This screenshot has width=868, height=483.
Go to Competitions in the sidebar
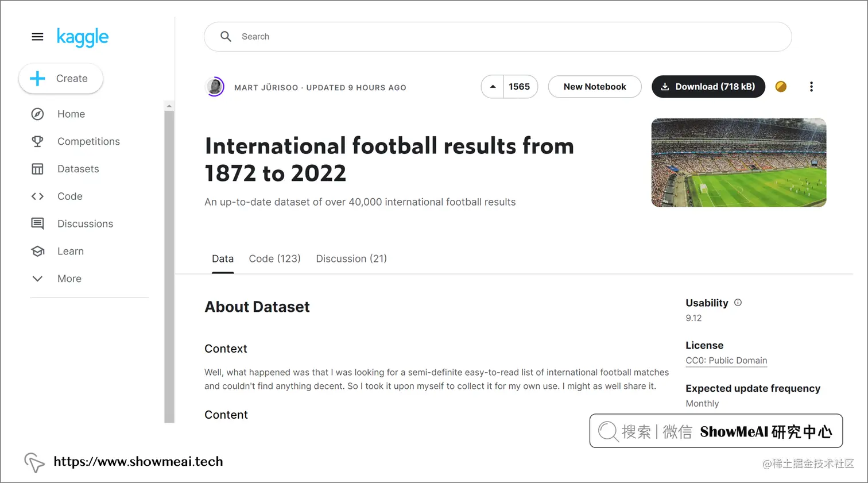(88, 141)
